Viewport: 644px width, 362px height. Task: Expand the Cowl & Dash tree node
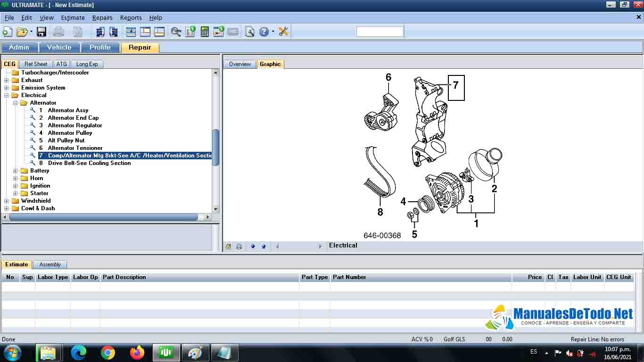pos(7,208)
